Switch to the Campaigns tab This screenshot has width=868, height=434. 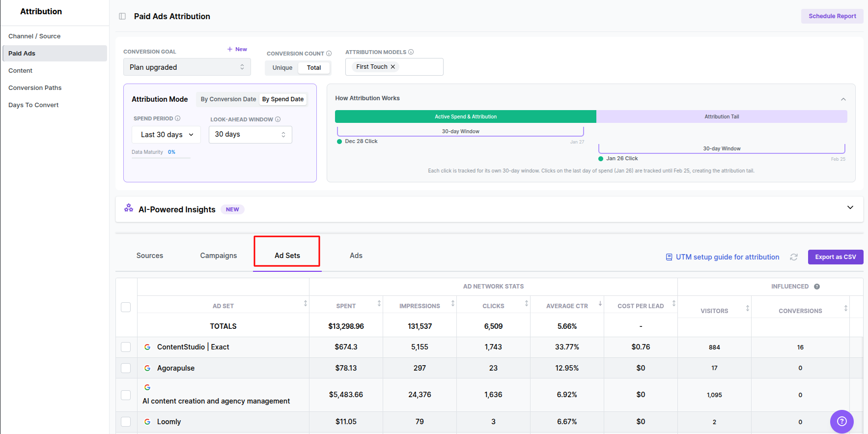point(219,256)
